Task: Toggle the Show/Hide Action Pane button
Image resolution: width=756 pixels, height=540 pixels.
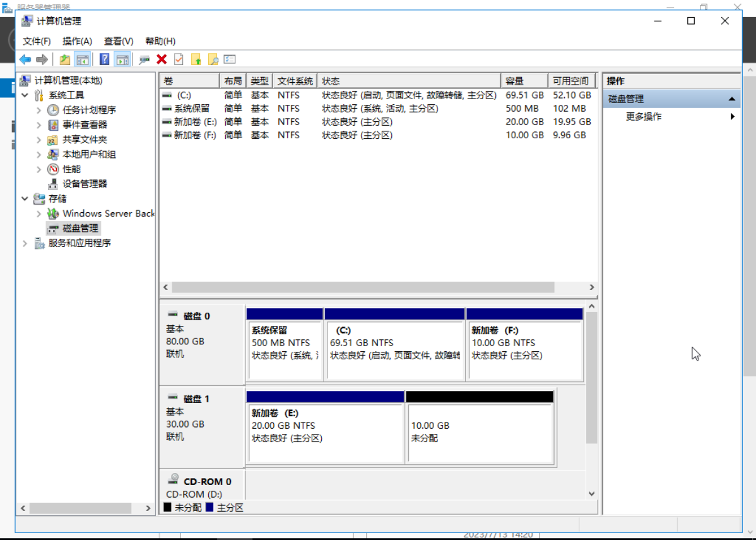Action: click(x=122, y=59)
